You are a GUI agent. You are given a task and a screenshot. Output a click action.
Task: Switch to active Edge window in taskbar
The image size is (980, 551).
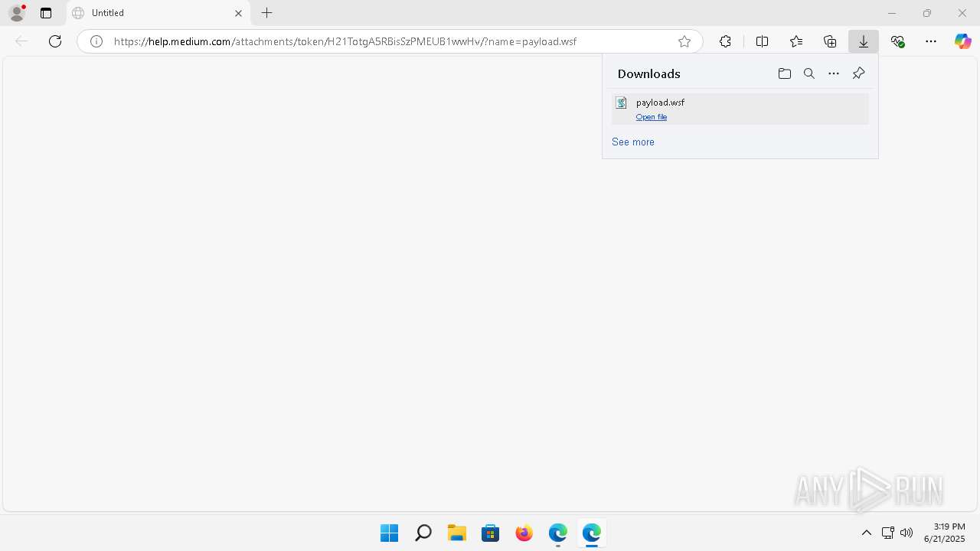pyautogui.click(x=591, y=533)
